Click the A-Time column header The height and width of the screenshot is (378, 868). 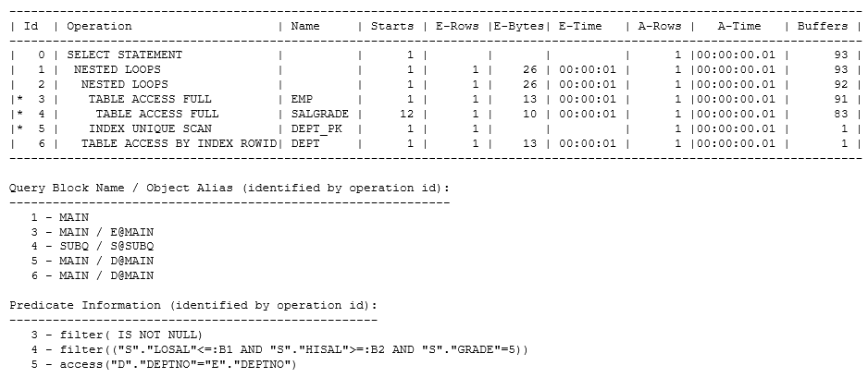click(x=739, y=26)
